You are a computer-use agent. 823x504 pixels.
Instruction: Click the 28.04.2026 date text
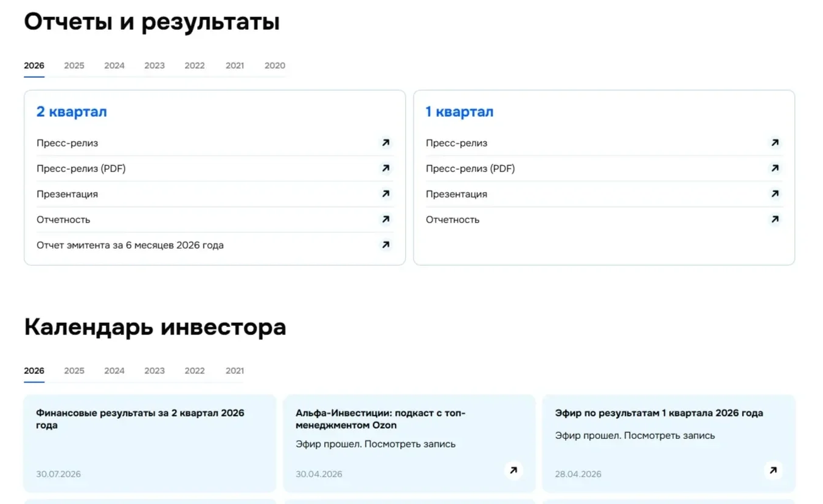578,474
